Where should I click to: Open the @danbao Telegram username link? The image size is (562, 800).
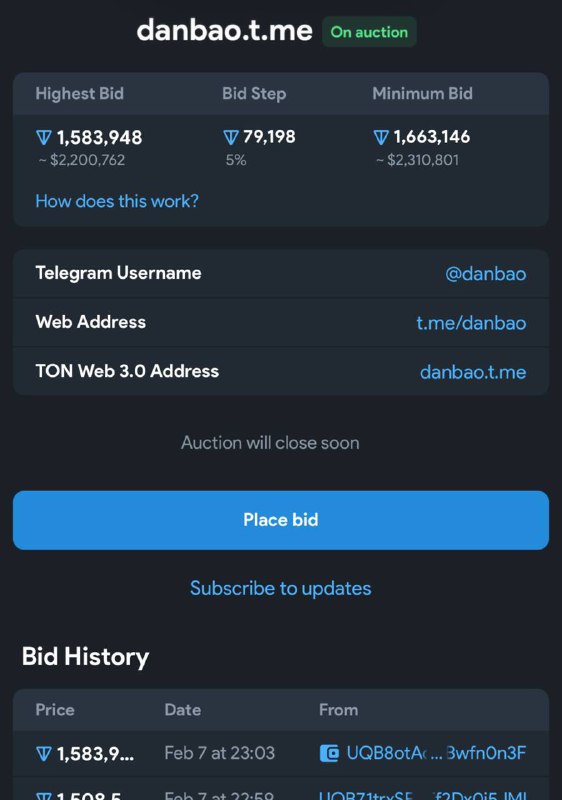pyautogui.click(x=486, y=274)
